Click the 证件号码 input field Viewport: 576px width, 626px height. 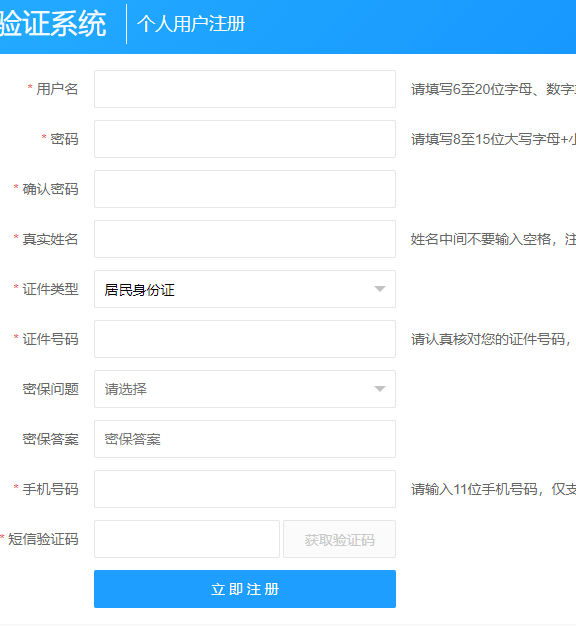coord(245,339)
